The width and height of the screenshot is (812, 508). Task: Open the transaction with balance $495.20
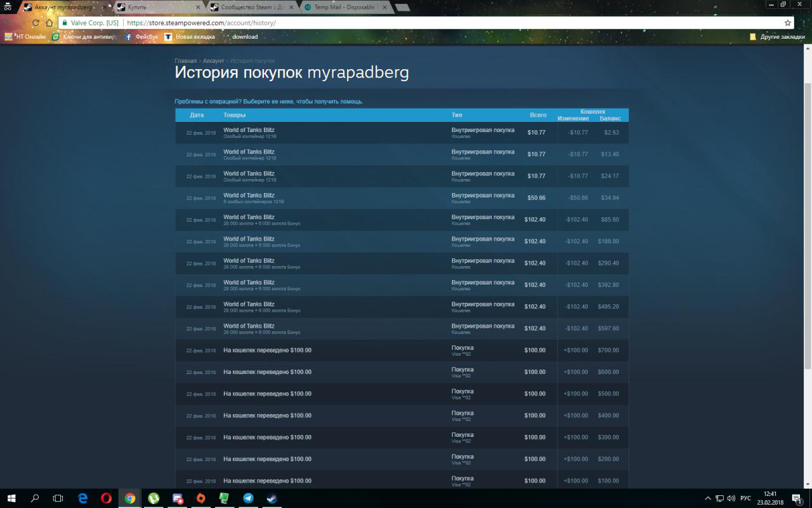click(402, 307)
